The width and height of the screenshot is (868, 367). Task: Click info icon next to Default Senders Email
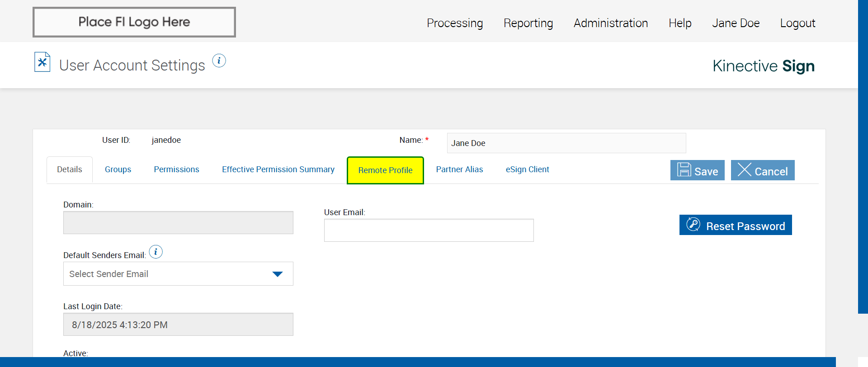156,252
